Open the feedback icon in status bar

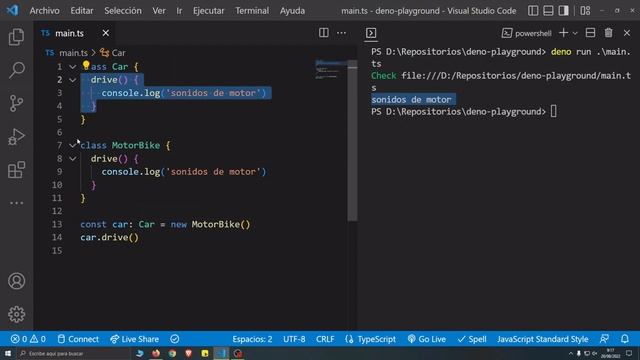(x=604, y=339)
